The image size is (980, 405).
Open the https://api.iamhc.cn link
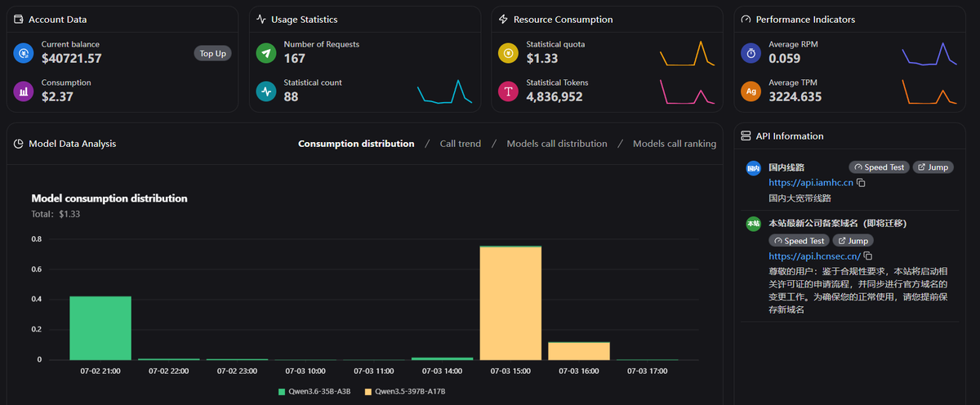coord(811,183)
